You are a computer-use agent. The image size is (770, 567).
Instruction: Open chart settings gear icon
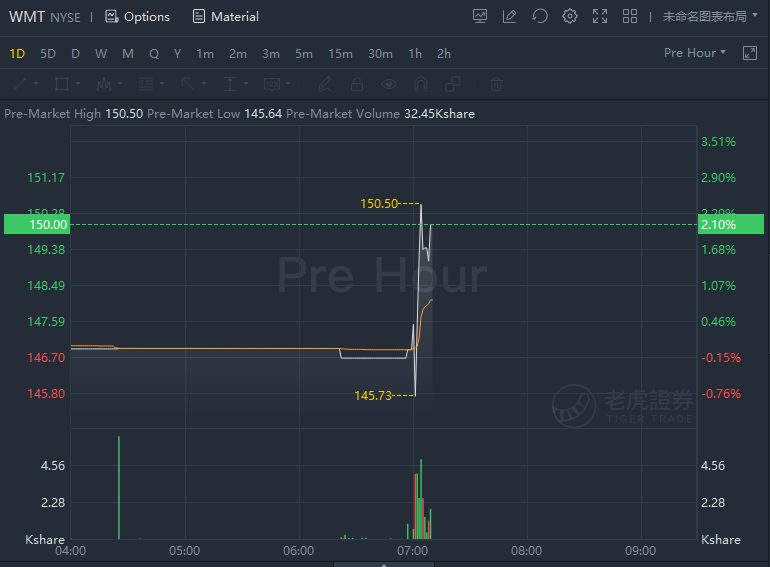click(570, 16)
